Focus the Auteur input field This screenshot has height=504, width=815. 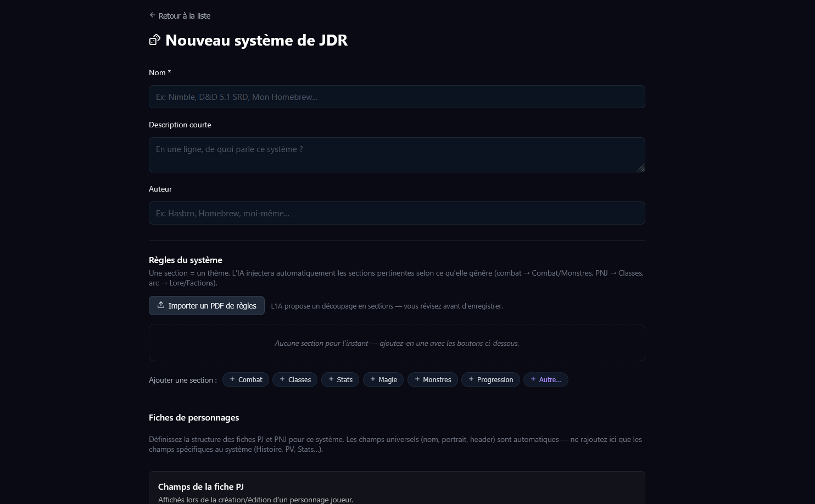coord(397,213)
